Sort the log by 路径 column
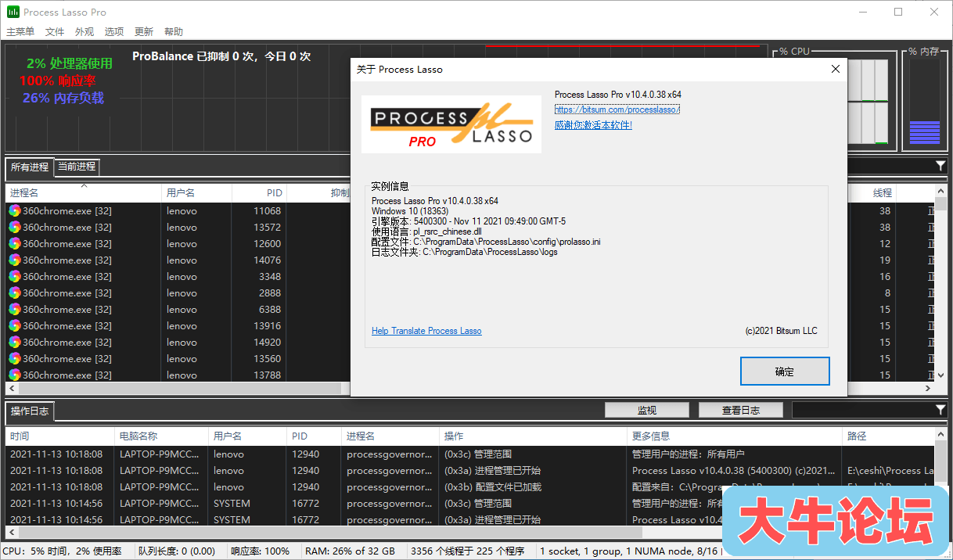The width and height of the screenshot is (953, 560). 889,436
